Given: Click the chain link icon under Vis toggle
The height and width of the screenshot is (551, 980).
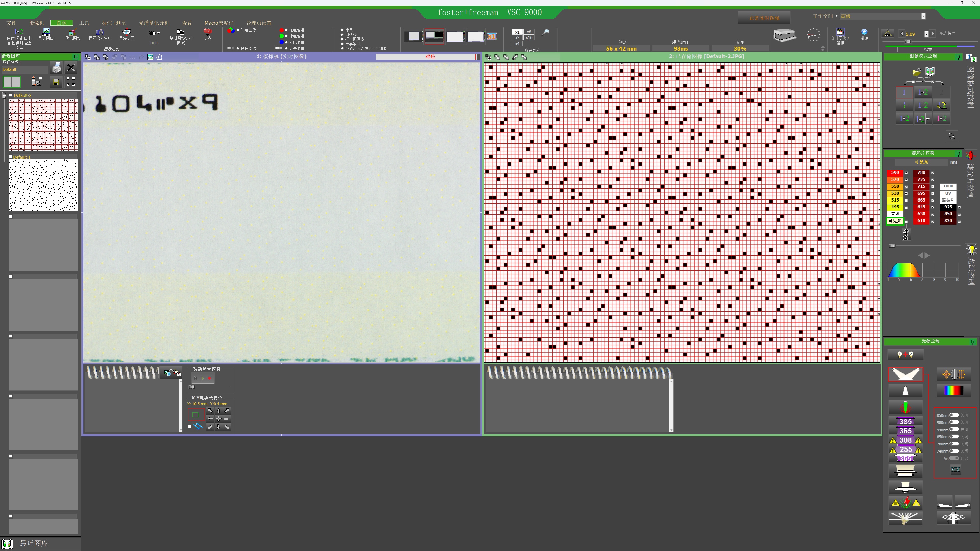Looking at the screenshot, I should click(x=955, y=470).
